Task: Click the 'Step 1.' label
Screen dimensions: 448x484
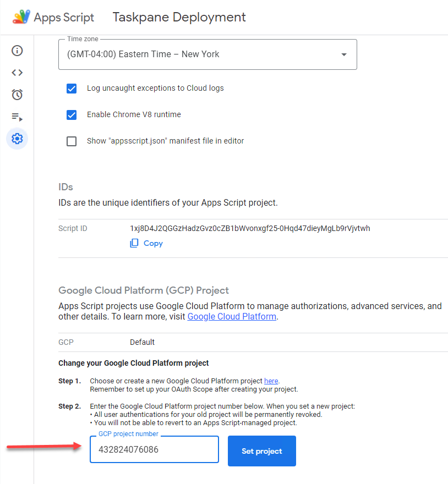Action: (69, 381)
